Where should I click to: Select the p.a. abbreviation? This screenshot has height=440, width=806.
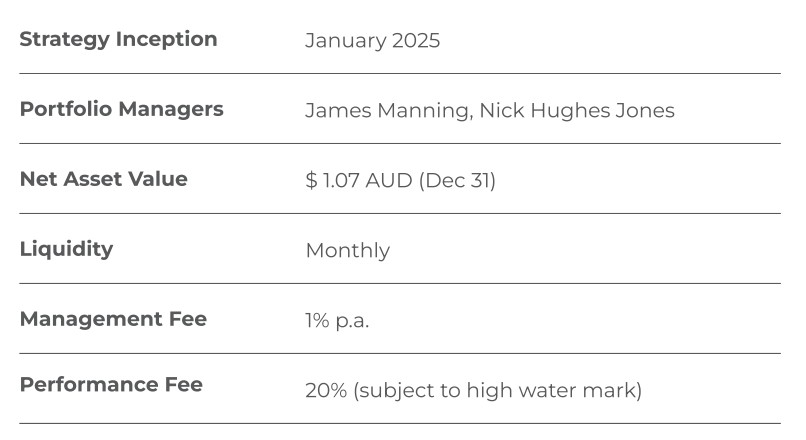[x=352, y=321]
